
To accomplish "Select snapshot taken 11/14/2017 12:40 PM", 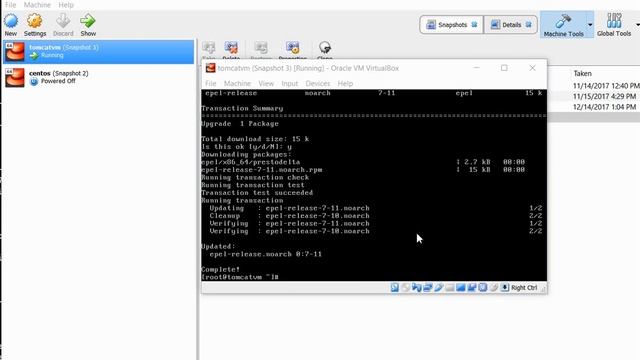I will coord(606,86).
